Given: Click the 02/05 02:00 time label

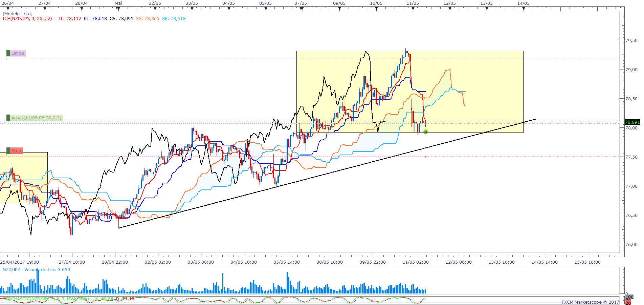Looking at the screenshot, I should click(158, 262).
